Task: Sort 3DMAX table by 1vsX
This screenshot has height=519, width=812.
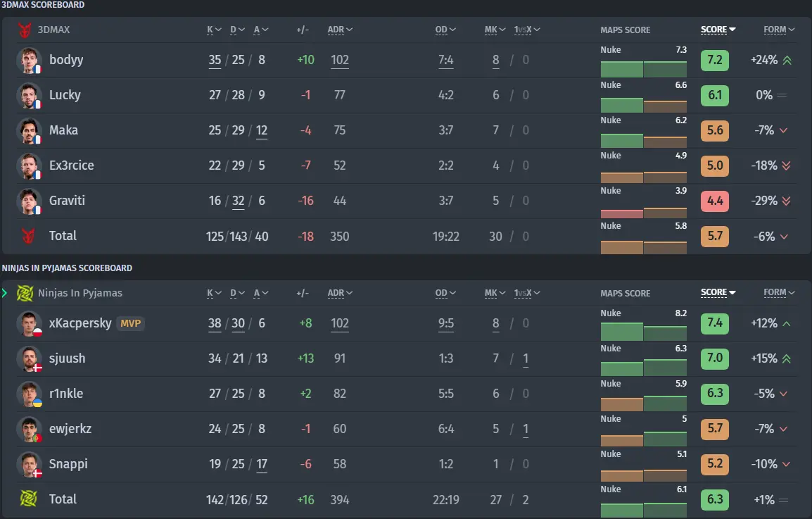Action: pos(527,30)
